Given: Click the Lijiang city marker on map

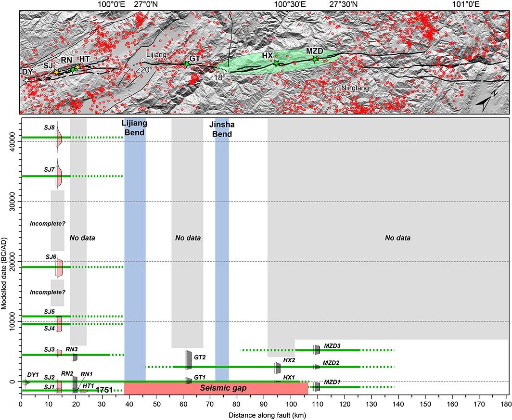Looking at the screenshot, I should (143, 60).
